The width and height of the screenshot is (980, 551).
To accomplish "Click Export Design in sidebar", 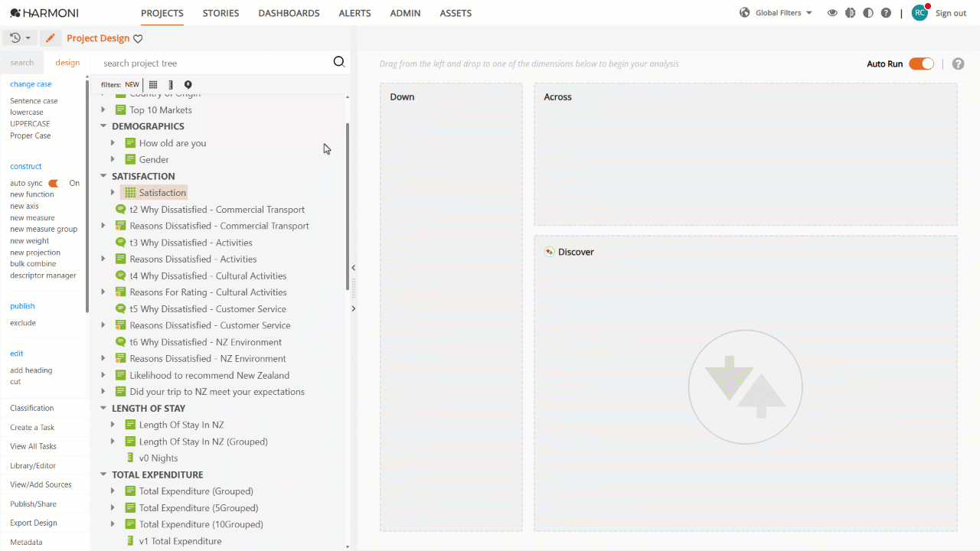I will (34, 523).
